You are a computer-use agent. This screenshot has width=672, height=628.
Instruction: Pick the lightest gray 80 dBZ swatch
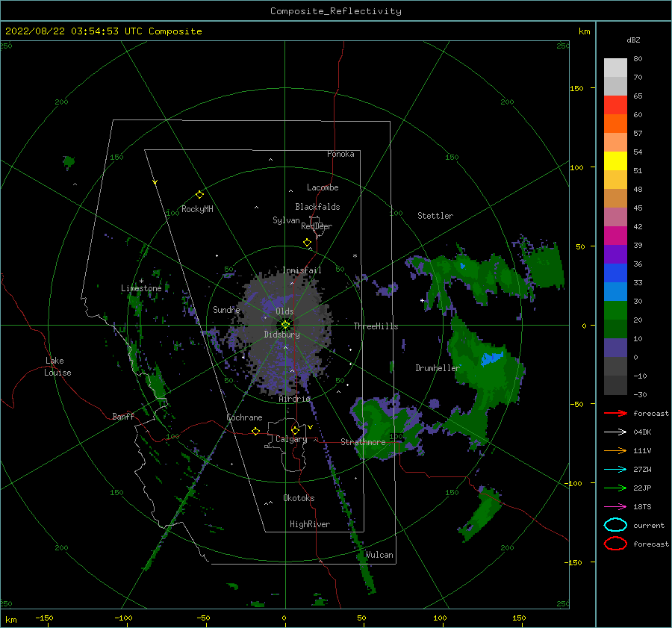click(x=615, y=68)
